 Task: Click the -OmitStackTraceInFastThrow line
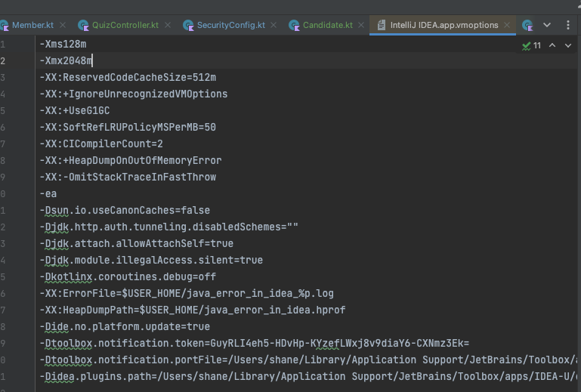128,177
